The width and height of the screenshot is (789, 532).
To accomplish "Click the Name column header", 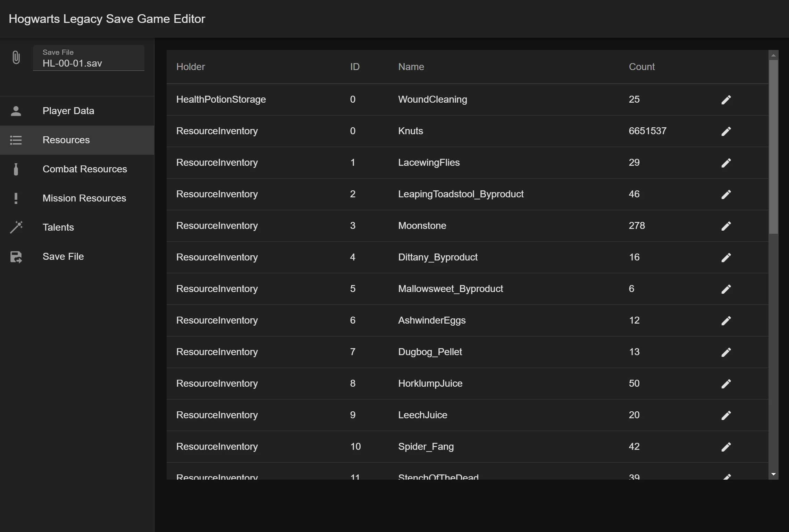I will pos(411,67).
